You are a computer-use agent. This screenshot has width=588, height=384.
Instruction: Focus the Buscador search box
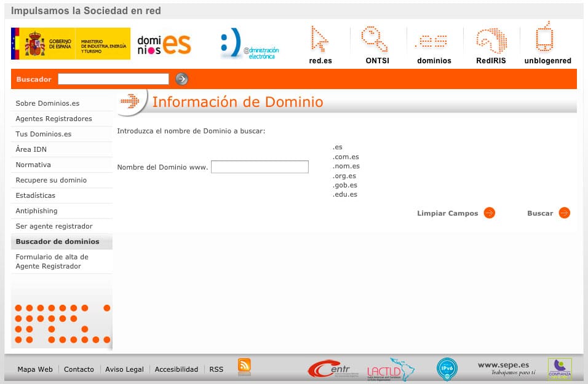pos(113,79)
